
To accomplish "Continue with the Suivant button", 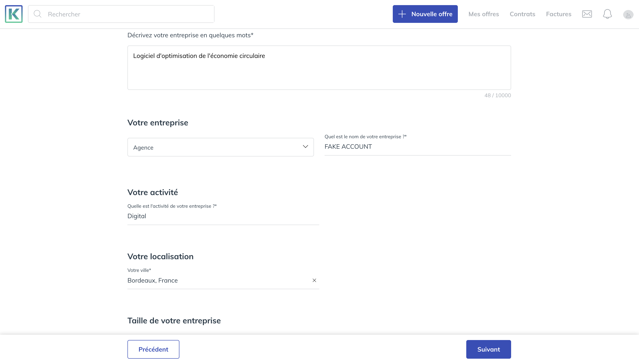I will [x=488, y=349].
